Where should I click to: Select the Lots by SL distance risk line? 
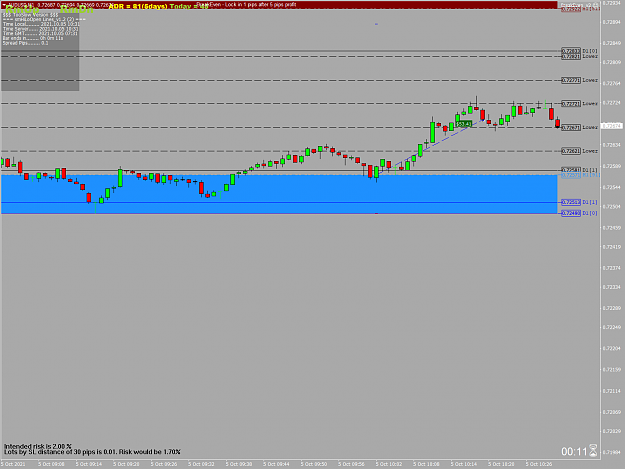click(92, 452)
